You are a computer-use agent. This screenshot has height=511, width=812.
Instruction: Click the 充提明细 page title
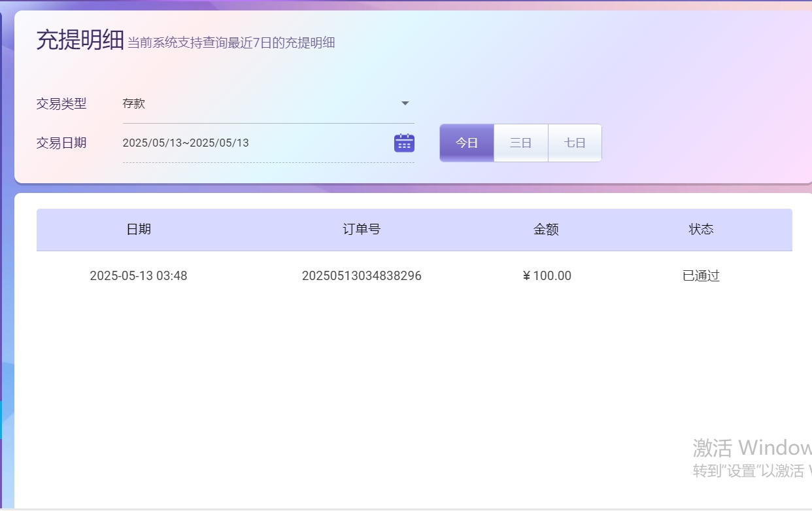[x=80, y=41]
